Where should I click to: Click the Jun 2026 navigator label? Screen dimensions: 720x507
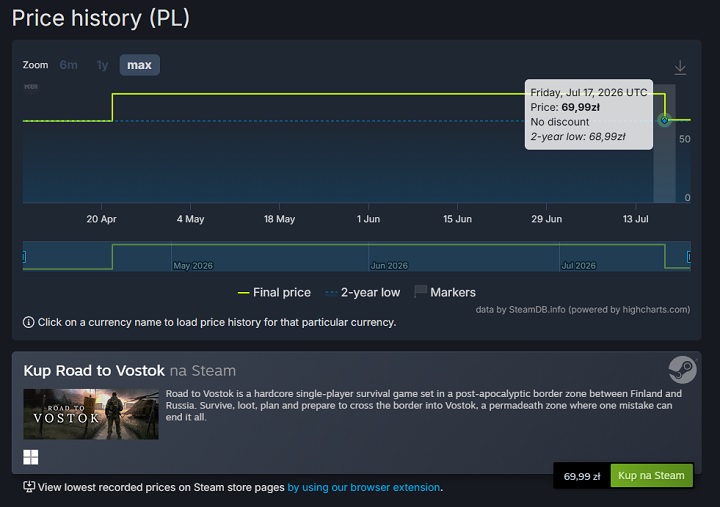[x=389, y=265]
